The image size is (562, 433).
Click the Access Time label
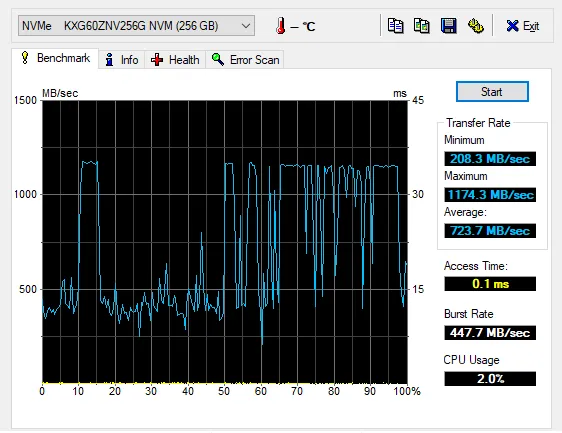pos(476,266)
